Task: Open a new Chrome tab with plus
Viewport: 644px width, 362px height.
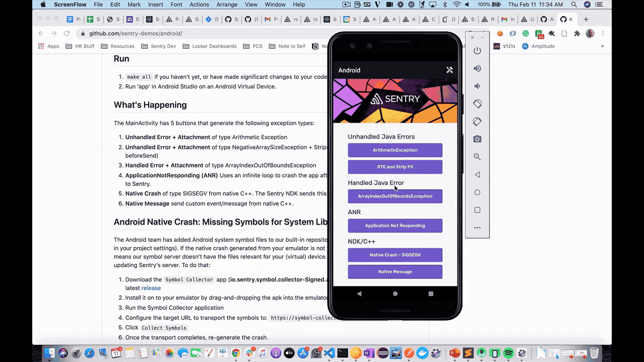Action: pyautogui.click(x=586, y=20)
